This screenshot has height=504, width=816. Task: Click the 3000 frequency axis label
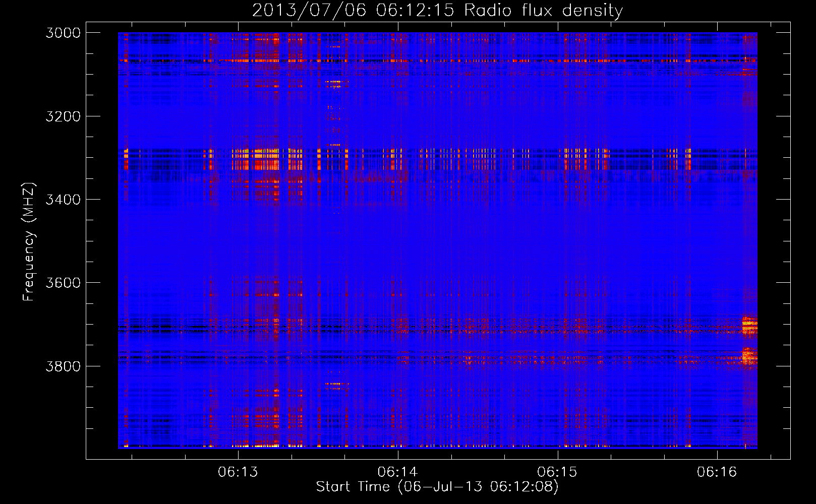pos(63,33)
